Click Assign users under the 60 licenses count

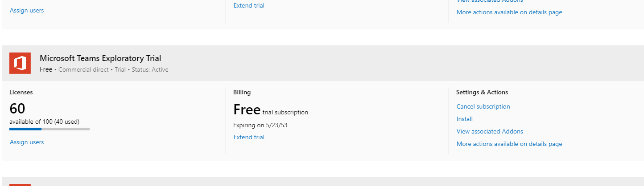click(x=27, y=142)
